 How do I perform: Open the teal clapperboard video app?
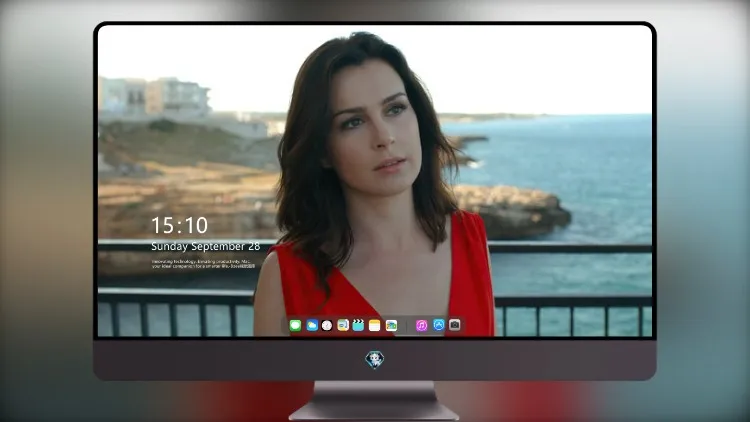point(358,326)
